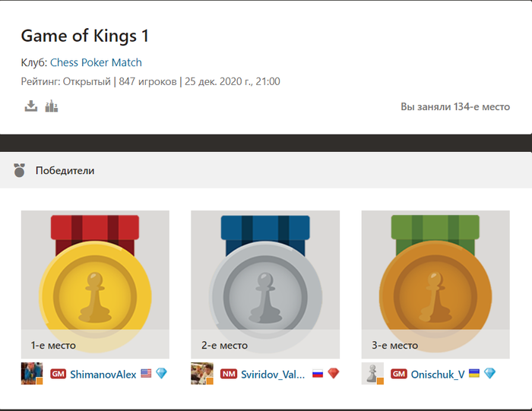532x411 pixels.
Task: Click the blue diamond icon after Onischuk_V
Action: click(489, 373)
